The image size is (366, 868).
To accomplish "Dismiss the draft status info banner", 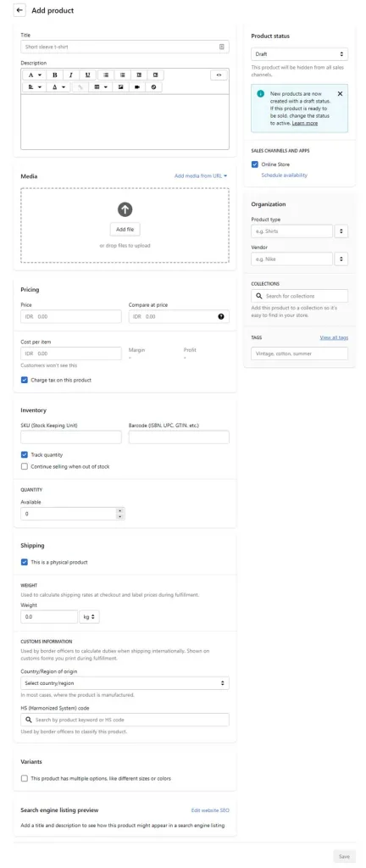I will [x=340, y=93].
